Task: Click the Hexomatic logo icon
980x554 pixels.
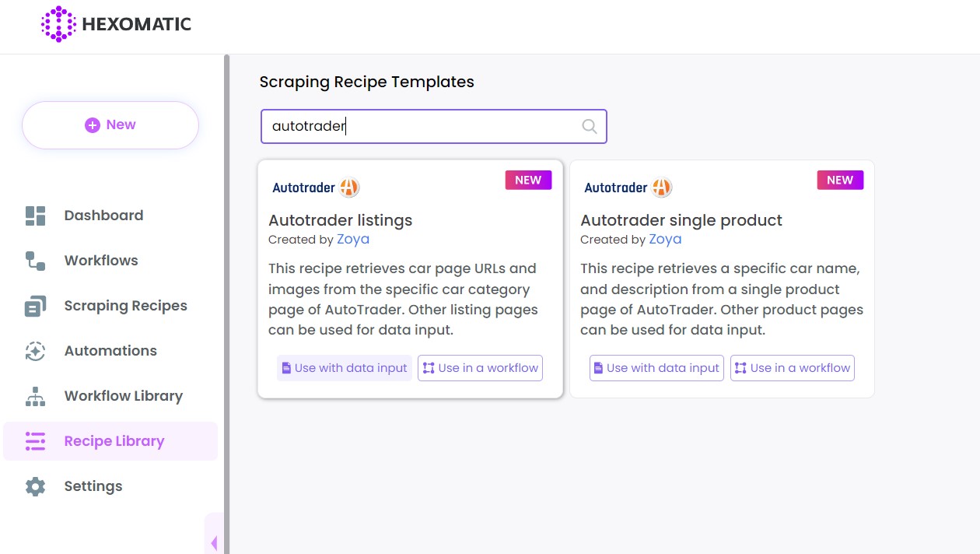Action: (x=58, y=24)
